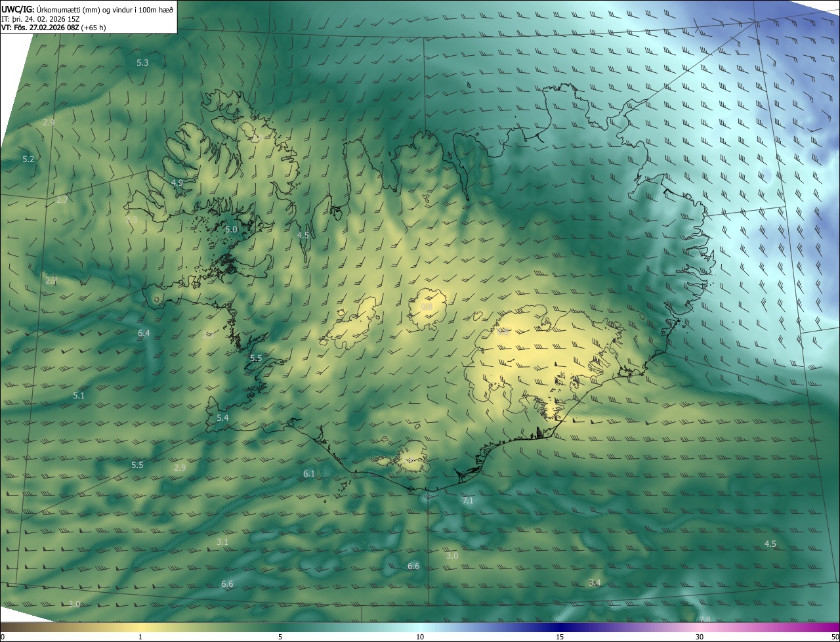Click the '10' tick on colour scale
Screen dimensions: 840x642
click(x=420, y=637)
